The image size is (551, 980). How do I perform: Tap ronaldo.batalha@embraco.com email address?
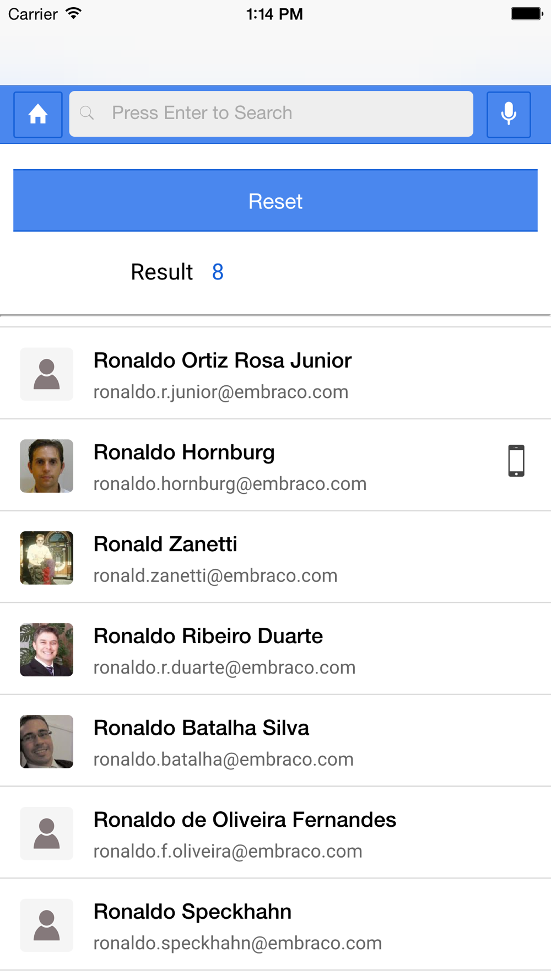click(x=223, y=760)
